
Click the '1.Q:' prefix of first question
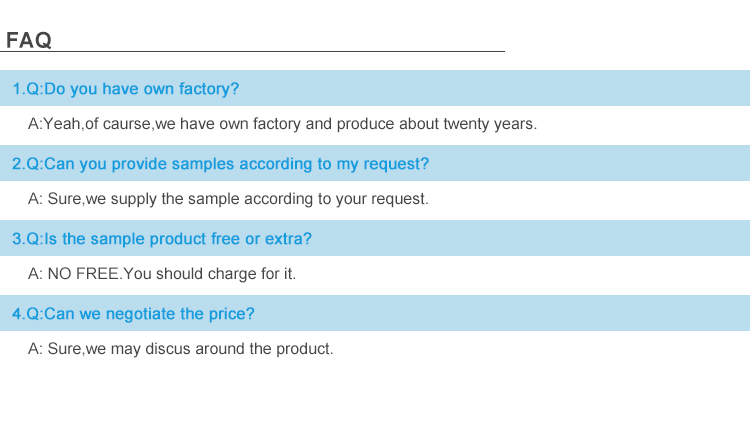point(27,89)
